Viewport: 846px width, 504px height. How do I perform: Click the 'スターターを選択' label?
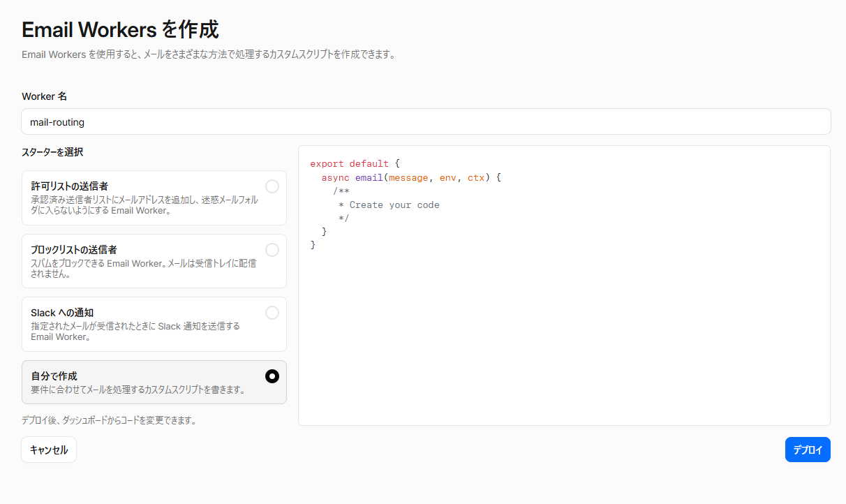tap(52, 152)
